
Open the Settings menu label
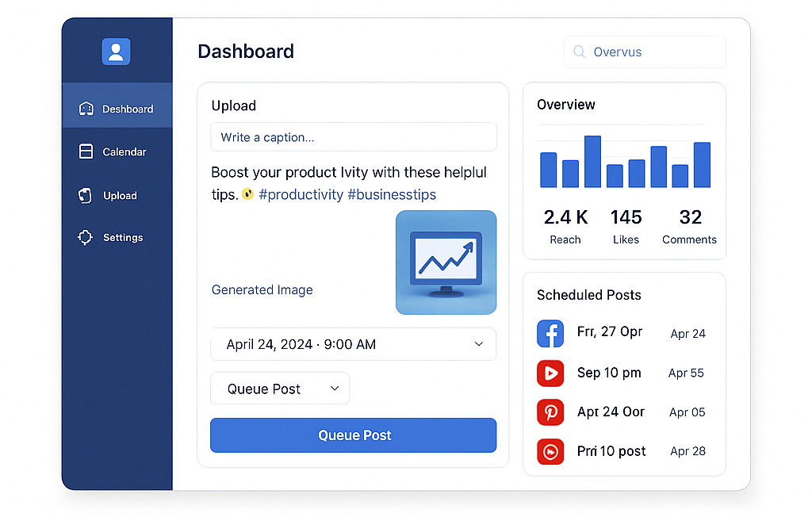[123, 237]
